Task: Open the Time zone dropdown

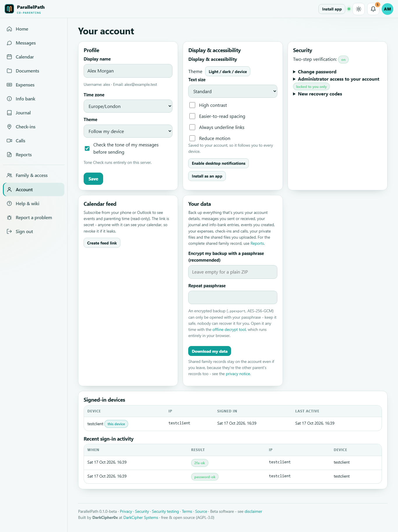Action: tap(128, 106)
